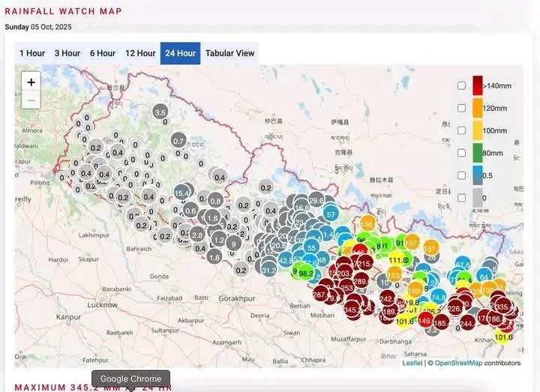Click the 100mm yellow legend swatch
This screenshot has height=392, width=540.
click(x=477, y=130)
